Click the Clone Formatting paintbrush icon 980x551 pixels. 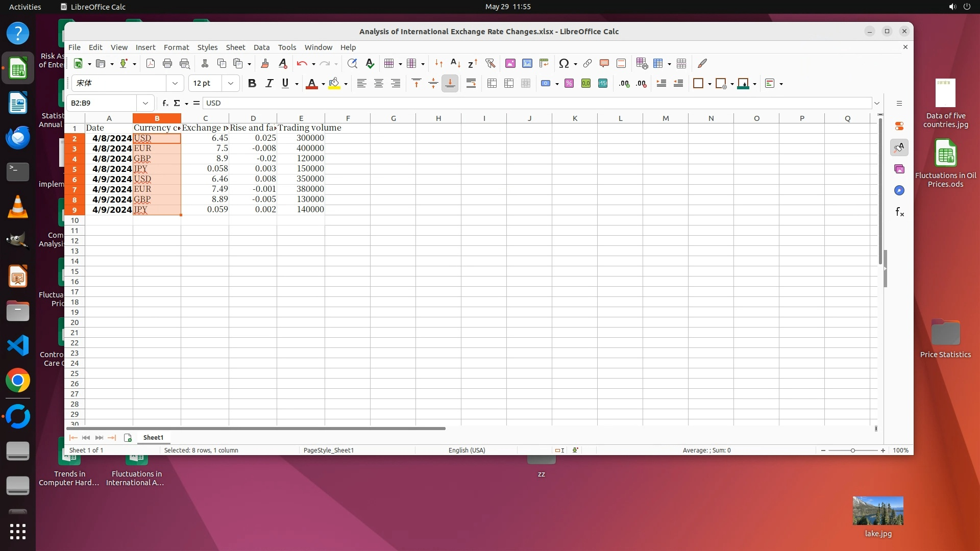(x=264, y=63)
